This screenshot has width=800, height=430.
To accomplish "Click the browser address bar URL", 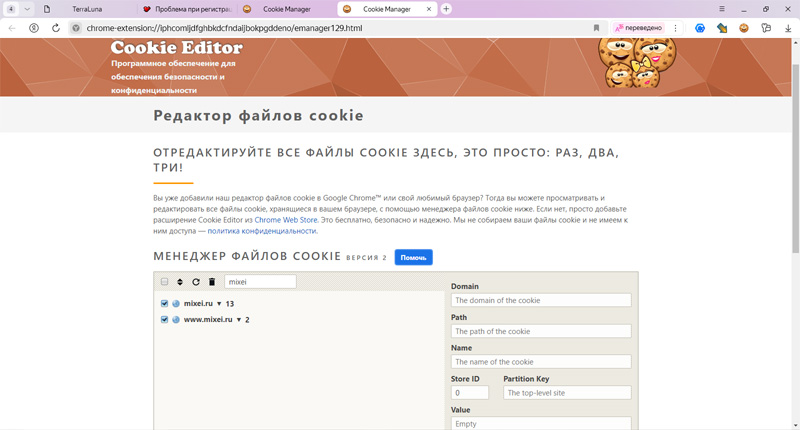I will click(224, 28).
